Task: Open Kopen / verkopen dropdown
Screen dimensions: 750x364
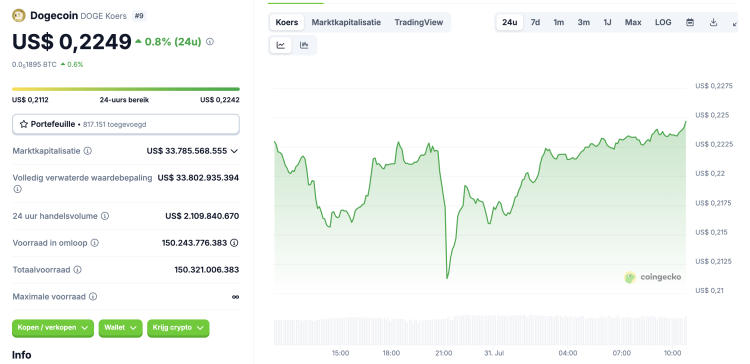Action: (53, 328)
